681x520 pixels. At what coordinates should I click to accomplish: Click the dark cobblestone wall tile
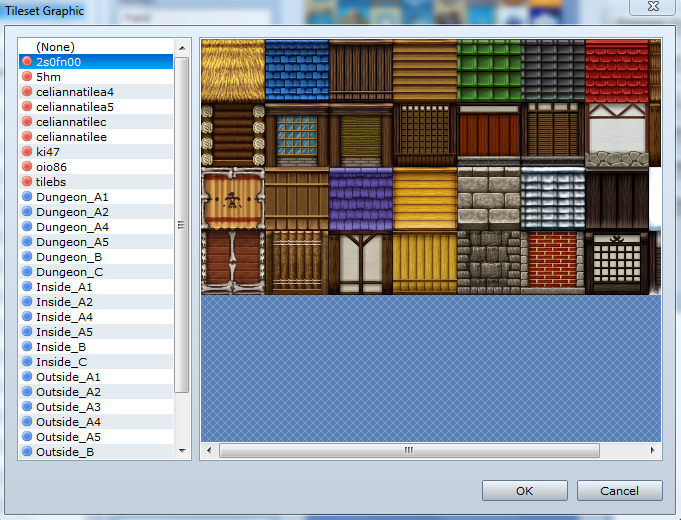489,263
